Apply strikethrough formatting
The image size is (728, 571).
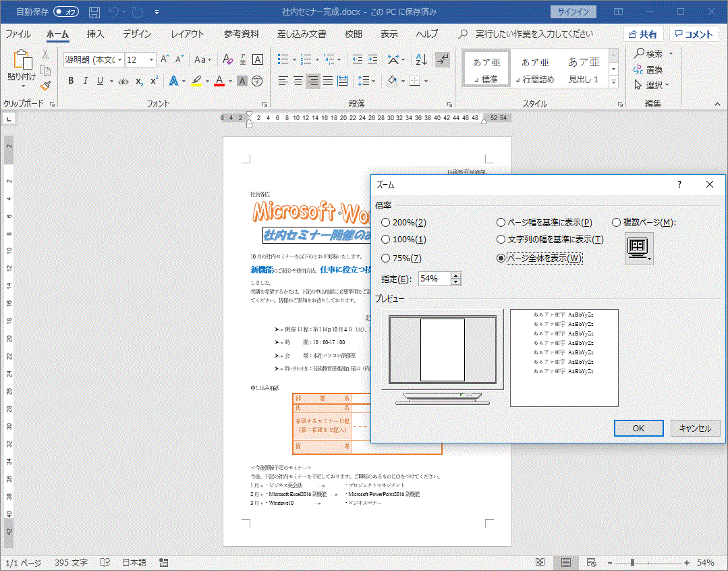pyautogui.click(x=123, y=81)
